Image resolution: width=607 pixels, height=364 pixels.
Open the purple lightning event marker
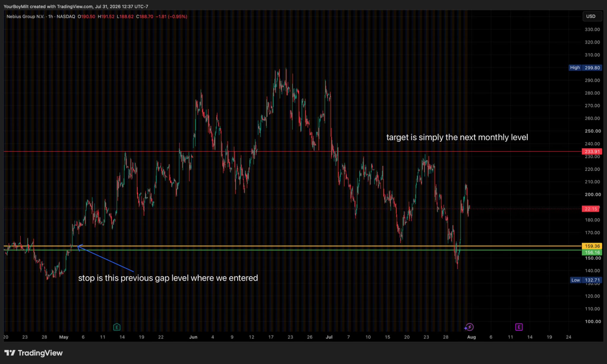coord(469,327)
